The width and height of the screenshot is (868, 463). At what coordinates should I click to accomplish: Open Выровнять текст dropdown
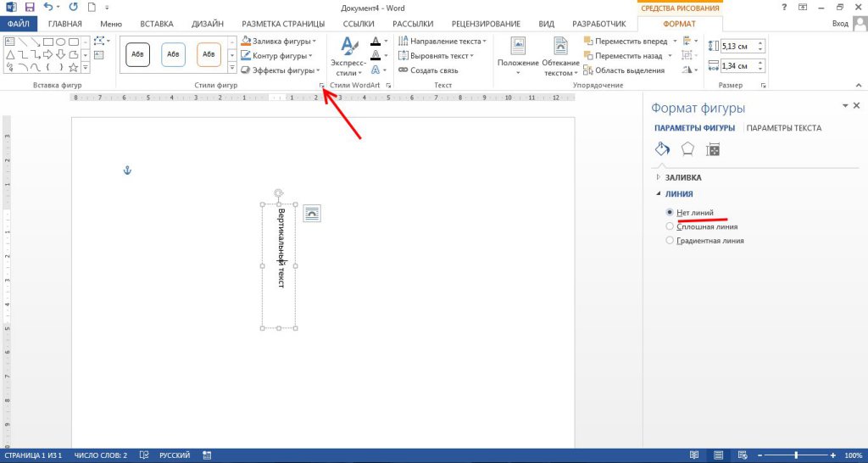[x=436, y=55]
